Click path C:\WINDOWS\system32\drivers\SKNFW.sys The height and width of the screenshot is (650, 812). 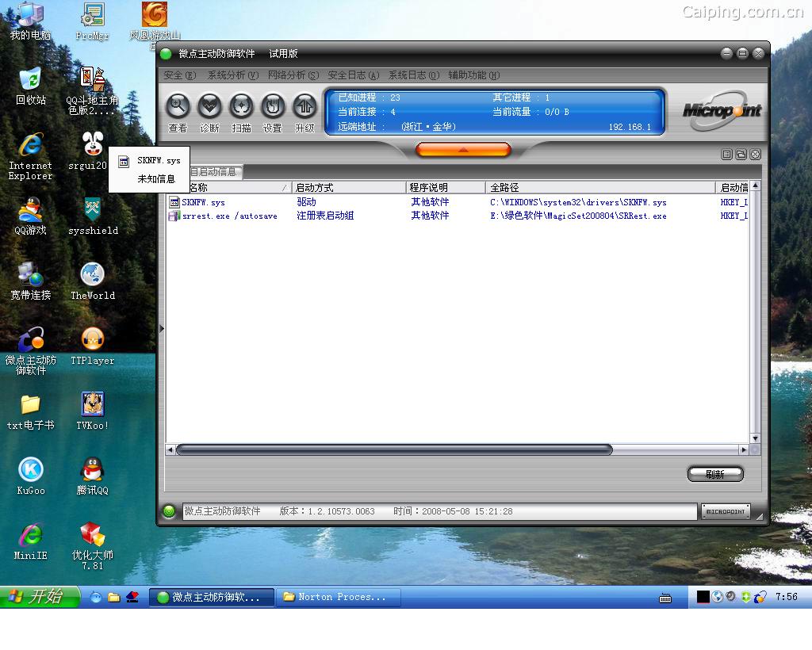coord(578,202)
